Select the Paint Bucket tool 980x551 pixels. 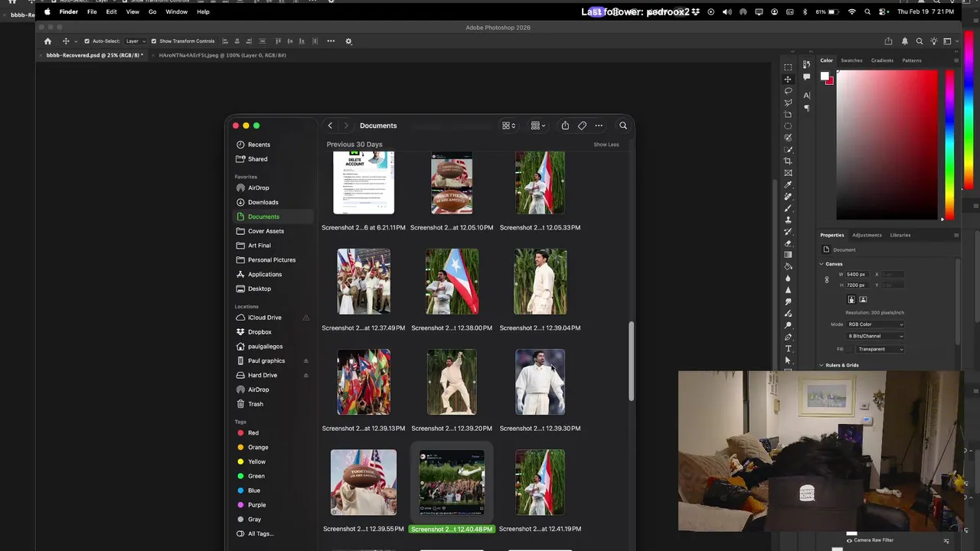788,267
